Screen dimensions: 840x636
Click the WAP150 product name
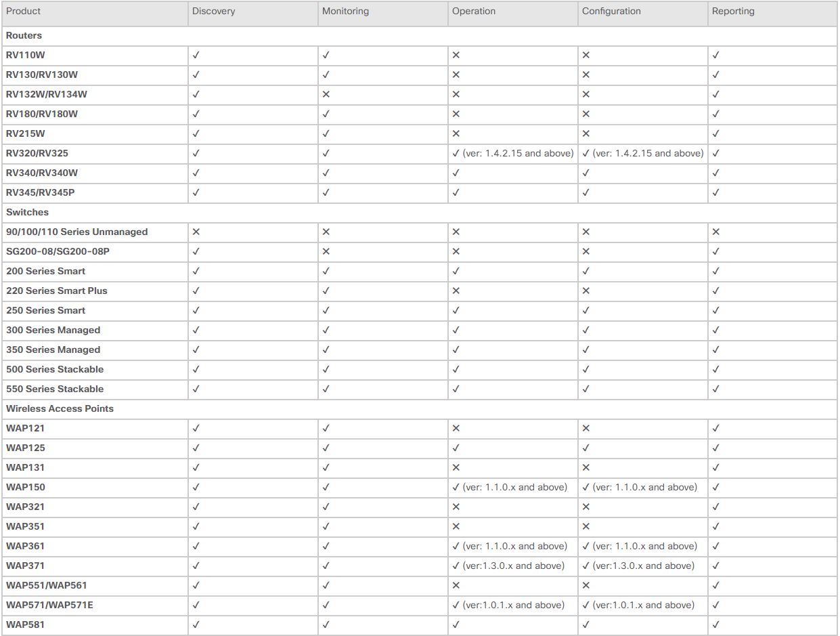coord(26,487)
